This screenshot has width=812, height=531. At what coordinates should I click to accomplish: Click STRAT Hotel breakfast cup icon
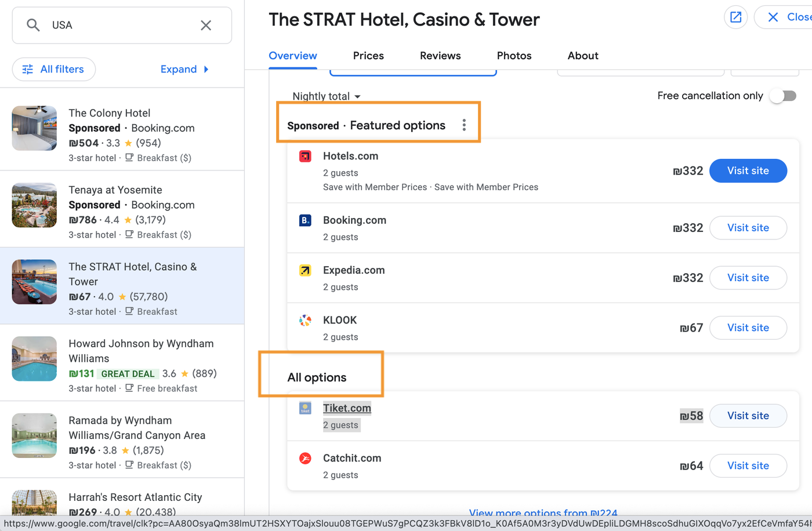129,311
